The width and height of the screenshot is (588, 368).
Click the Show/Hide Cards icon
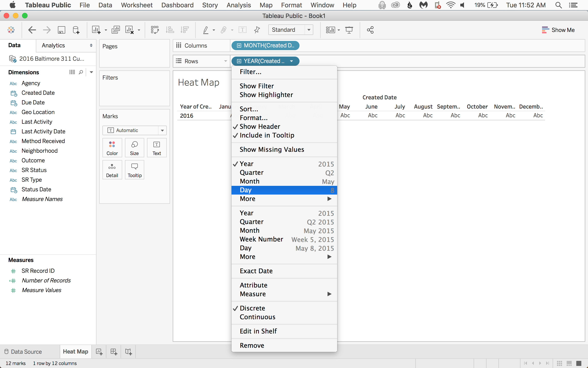coord(331,30)
